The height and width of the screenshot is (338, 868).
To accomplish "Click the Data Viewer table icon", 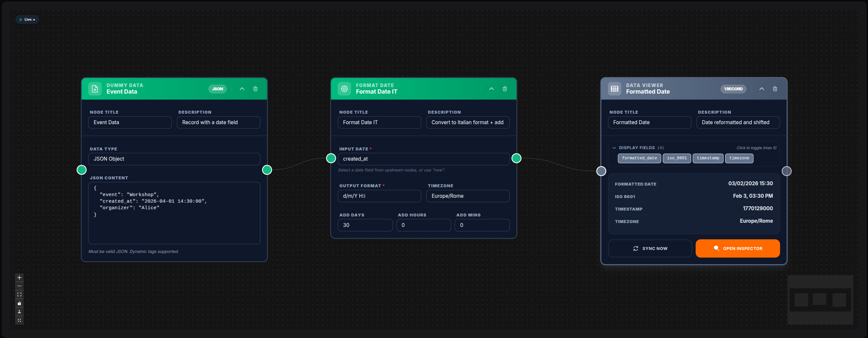I will click(614, 89).
